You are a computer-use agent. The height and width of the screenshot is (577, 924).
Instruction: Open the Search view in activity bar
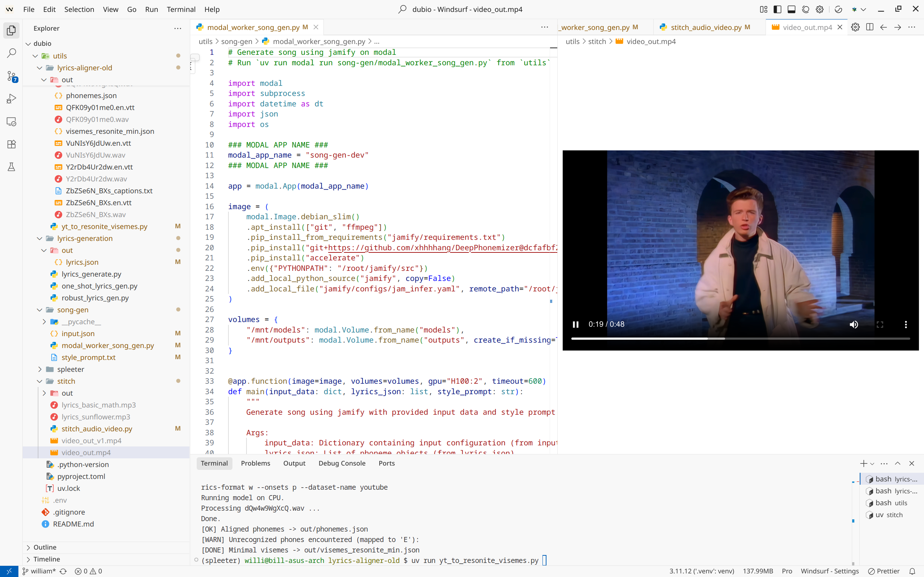[x=12, y=53]
